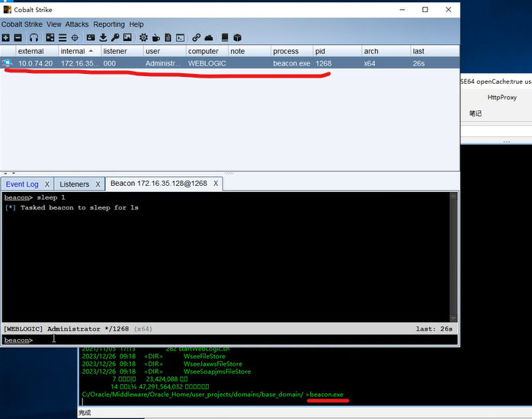Sort sessions by internal column header

tap(79, 51)
